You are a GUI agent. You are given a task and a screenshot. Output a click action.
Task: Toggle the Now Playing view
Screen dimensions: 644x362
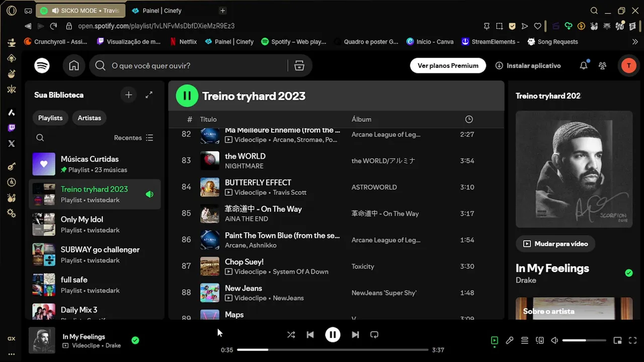coord(495,340)
